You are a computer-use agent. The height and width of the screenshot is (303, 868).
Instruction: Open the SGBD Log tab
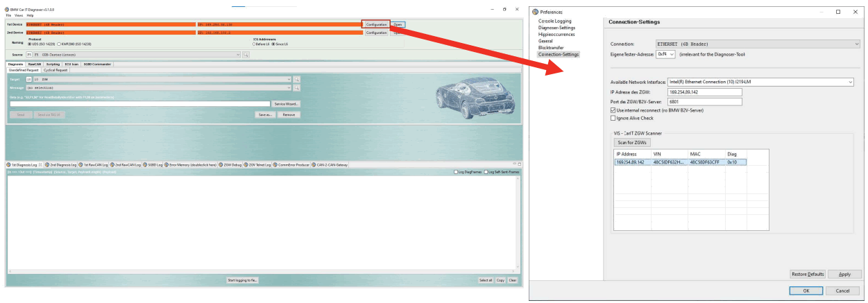tap(153, 164)
